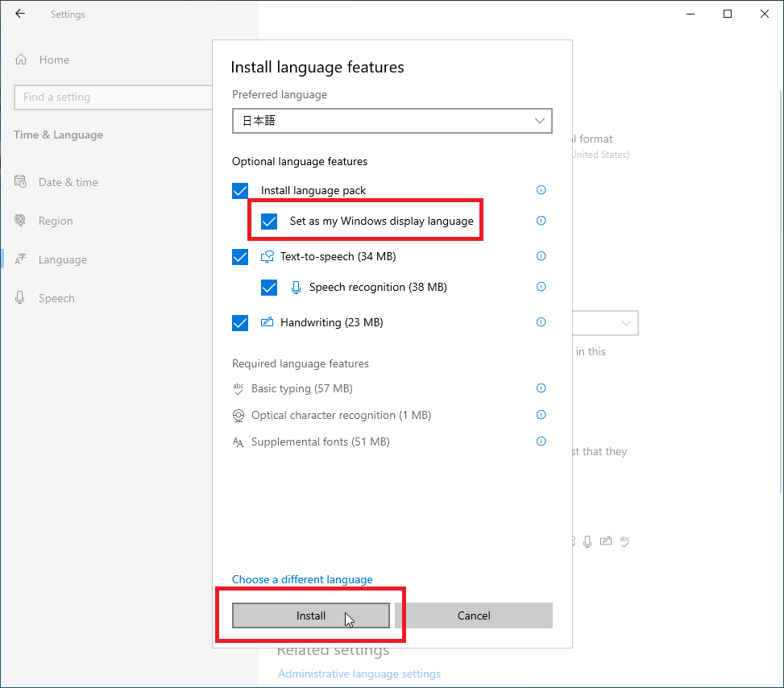Show info for Handwriting feature
784x688 pixels.
[541, 322]
